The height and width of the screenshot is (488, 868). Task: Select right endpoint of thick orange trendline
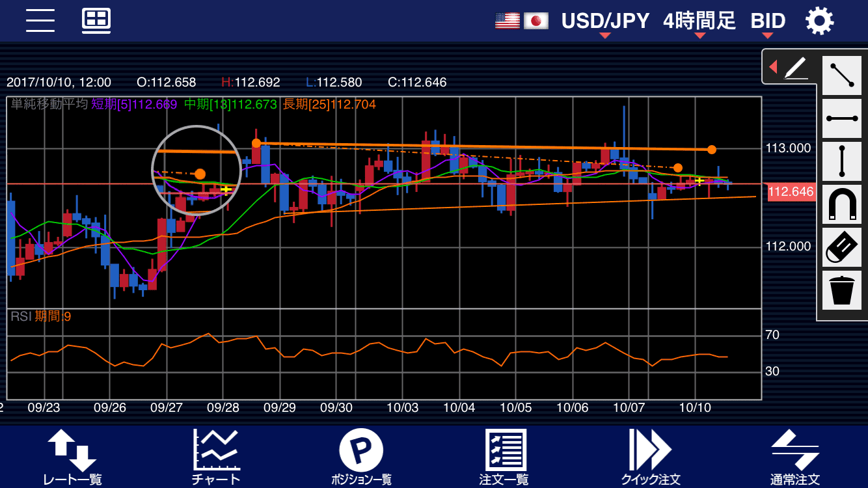click(712, 150)
